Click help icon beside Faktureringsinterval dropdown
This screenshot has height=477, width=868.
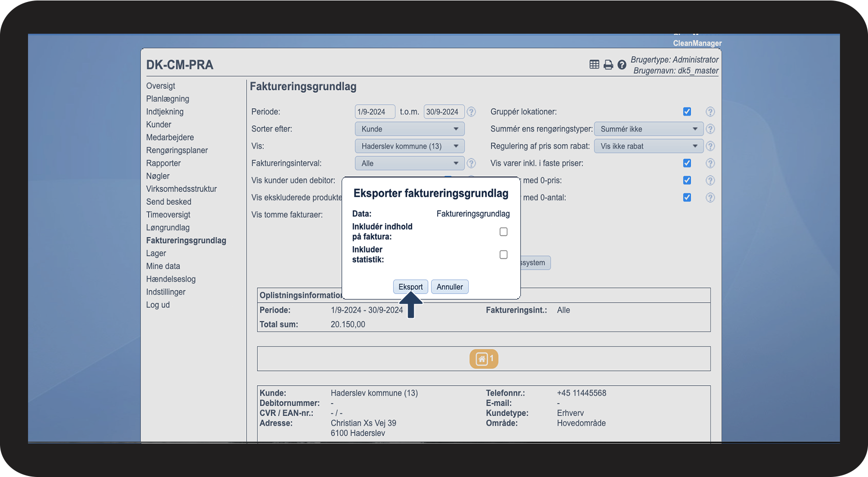click(x=471, y=163)
